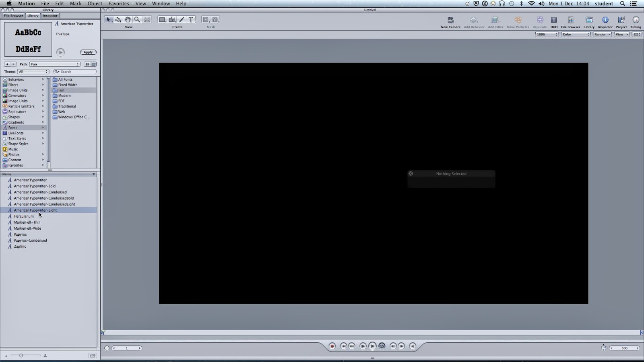
Task: Click the project duration field showing 500
Action: (x=625, y=348)
